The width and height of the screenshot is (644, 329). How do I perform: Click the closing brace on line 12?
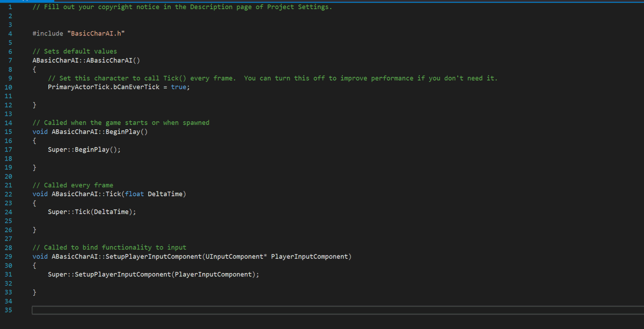pos(34,105)
